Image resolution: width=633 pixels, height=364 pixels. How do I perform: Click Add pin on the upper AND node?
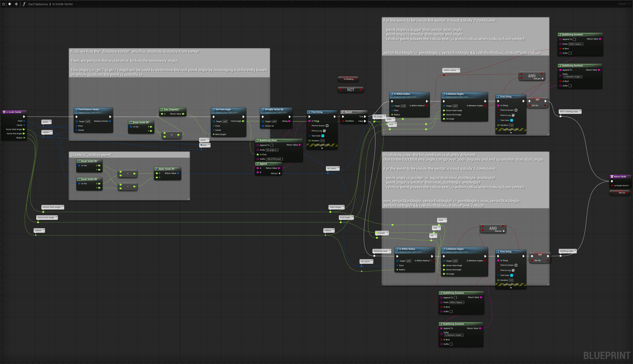click(x=538, y=79)
